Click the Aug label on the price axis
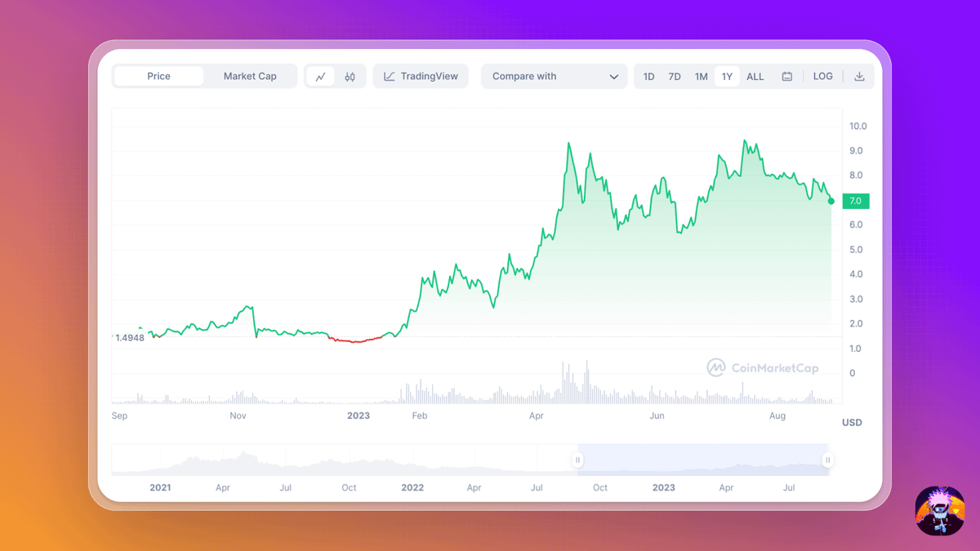 tap(777, 416)
